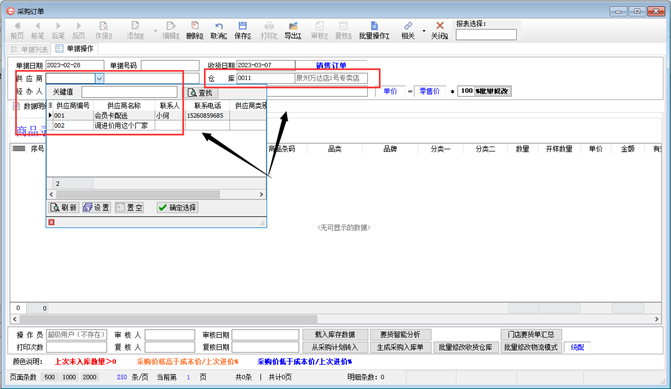
Task: Click the %批量修改 button
Action: 493,91
